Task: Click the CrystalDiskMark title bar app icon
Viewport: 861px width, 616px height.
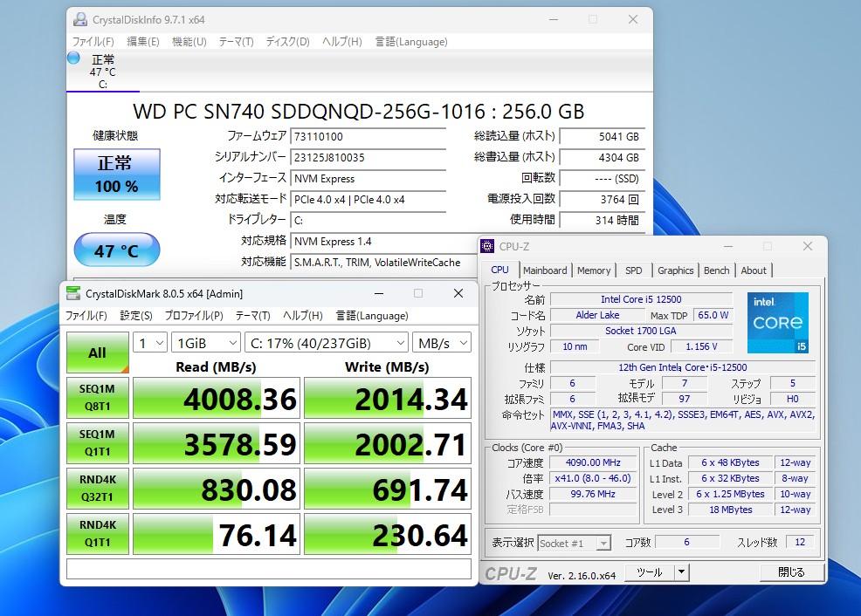Action: tap(73, 293)
